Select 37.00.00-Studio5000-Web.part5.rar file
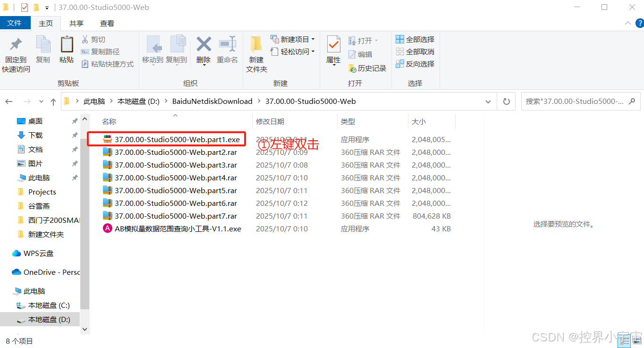644x348 pixels. tap(169, 190)
